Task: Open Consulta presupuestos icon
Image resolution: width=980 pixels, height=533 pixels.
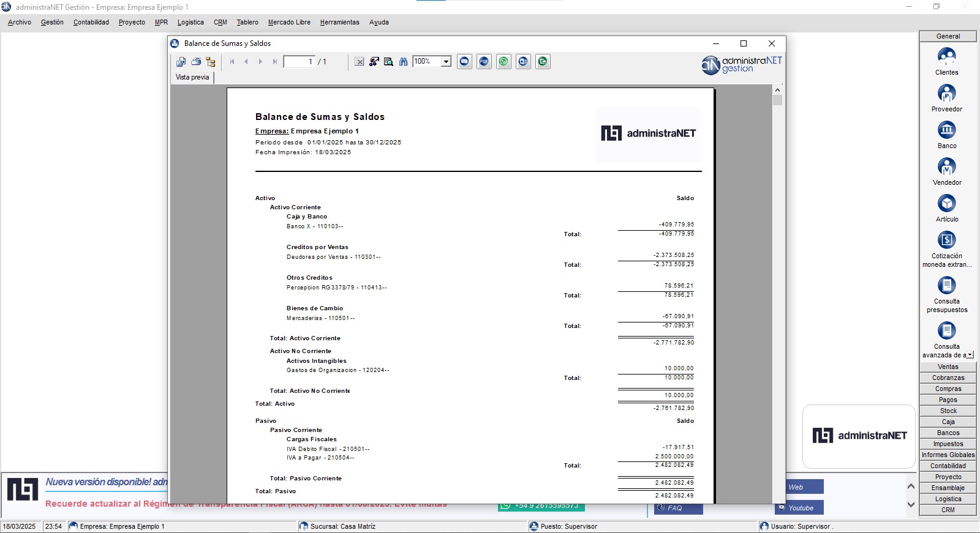Action: [x=947, y=294]
